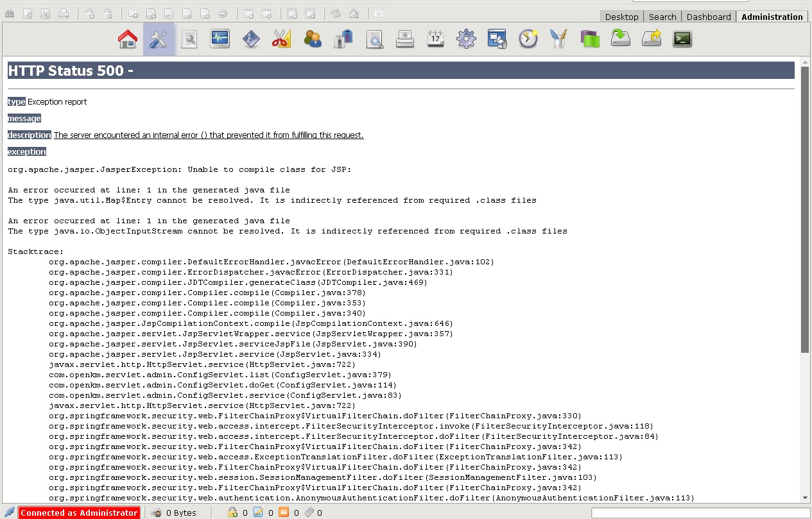The height and width of the screenshot is (519, 812).
Task: Go to the admin home icon
Action: (128, 40)
